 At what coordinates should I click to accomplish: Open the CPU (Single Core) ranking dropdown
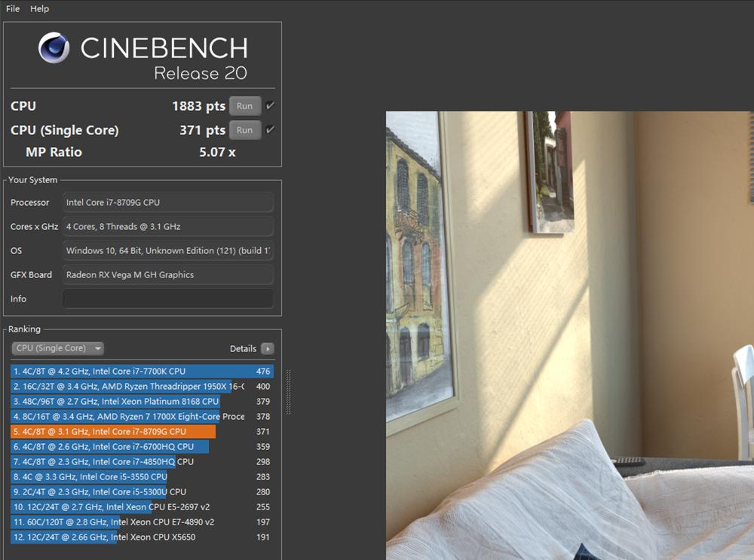click(x=58, y=348)
